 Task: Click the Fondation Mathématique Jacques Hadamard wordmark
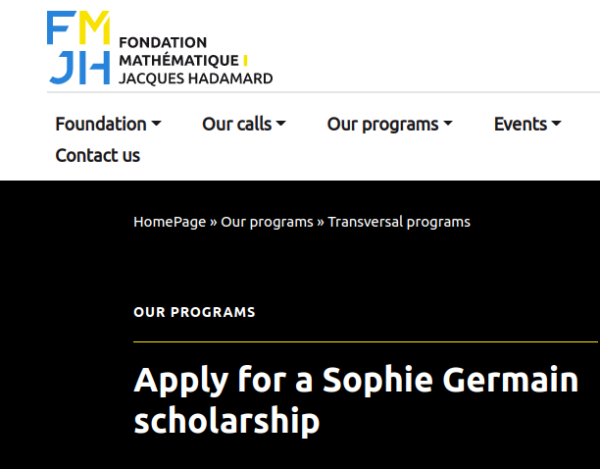coord(195,60)
